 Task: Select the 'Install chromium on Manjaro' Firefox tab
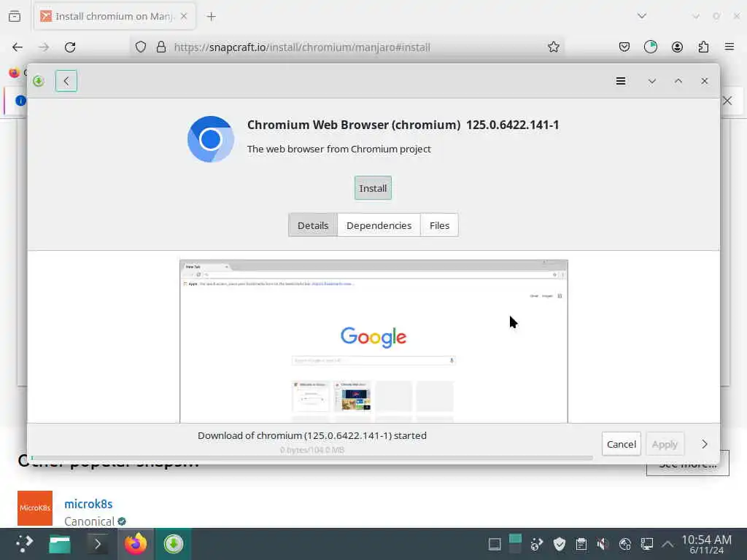coord(115,16)
